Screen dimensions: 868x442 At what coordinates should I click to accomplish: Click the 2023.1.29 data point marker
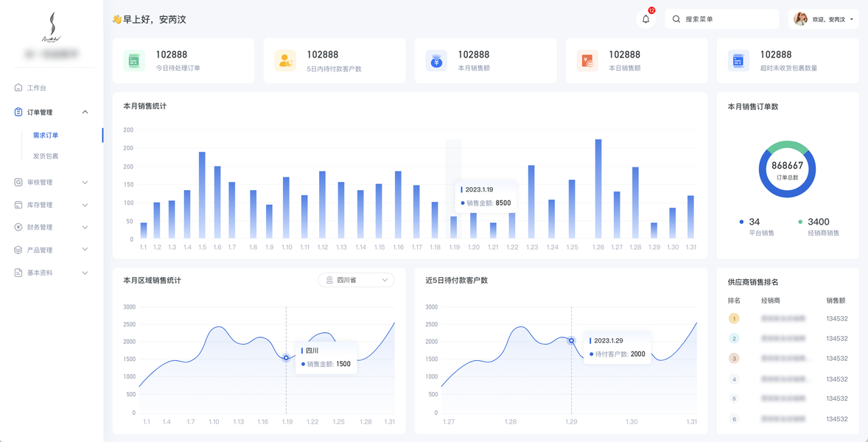pos(571,340)
